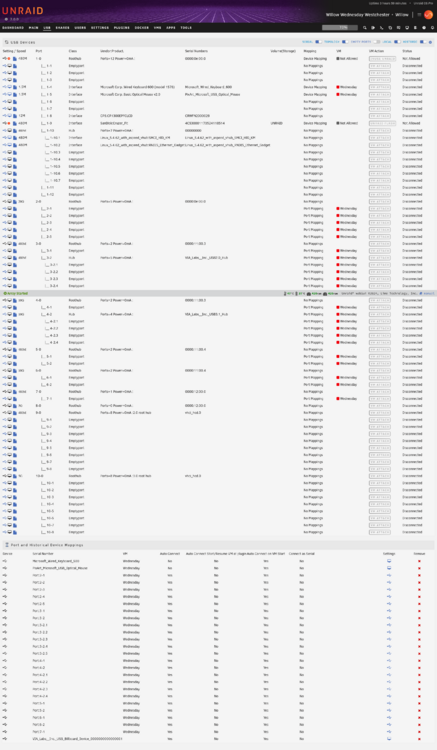This screenshot has height=750, width=437.
Task: Open the DOCKER tab
Action: 142,28
